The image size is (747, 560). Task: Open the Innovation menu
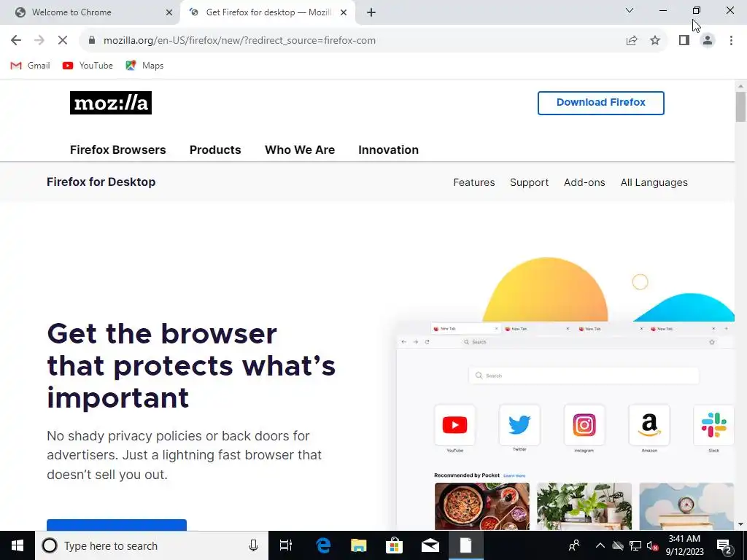point(388,149)
